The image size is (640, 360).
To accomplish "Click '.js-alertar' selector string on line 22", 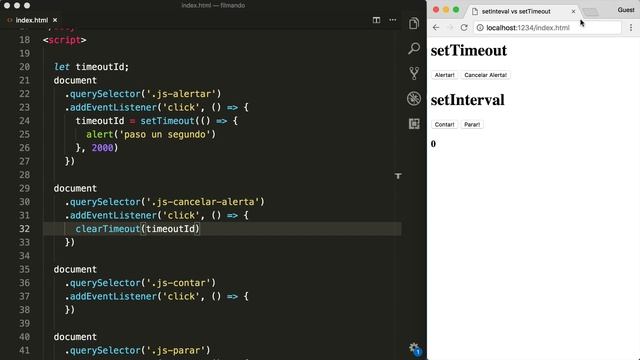I will point(181,94).
